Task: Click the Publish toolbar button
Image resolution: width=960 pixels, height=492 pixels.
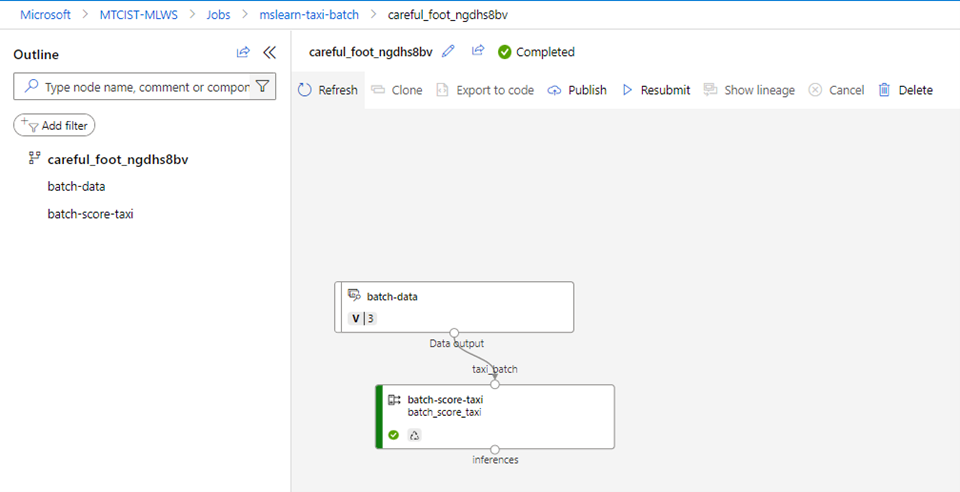Action: click(577, 90)
